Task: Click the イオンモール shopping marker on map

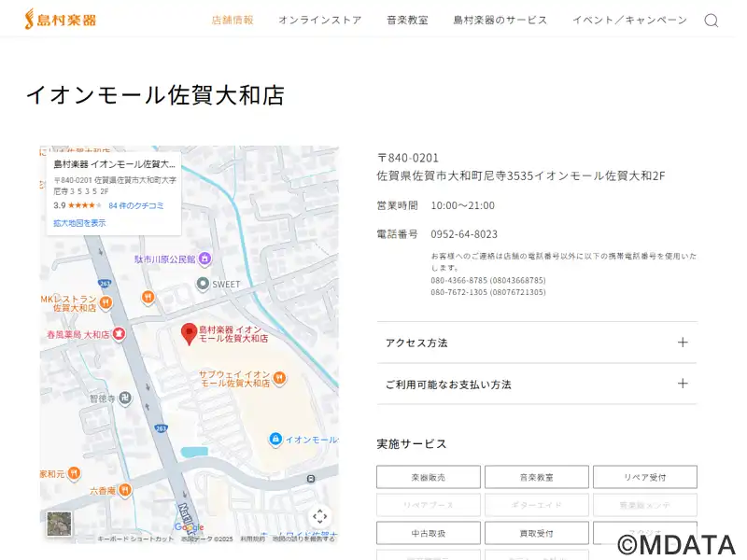Action: pos(275,440)
